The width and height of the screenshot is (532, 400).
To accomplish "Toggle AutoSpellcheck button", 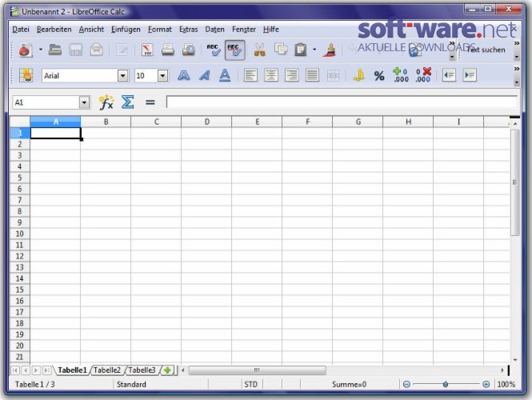I will coord(234,50).
